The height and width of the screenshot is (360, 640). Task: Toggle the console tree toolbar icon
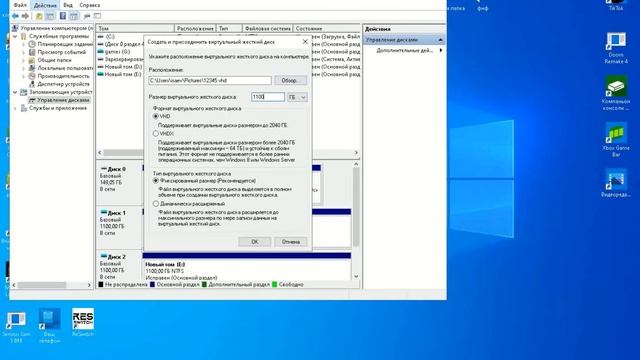point(50,16)
